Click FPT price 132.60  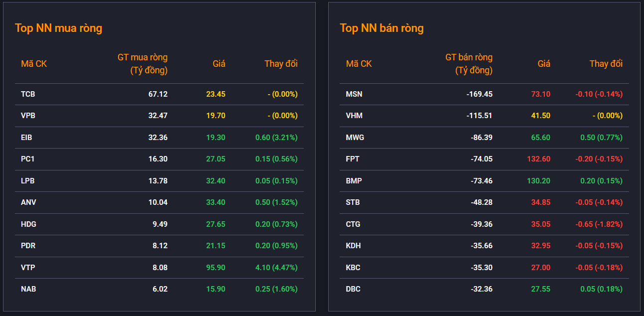pyautogui.click(x=538, y=159)
